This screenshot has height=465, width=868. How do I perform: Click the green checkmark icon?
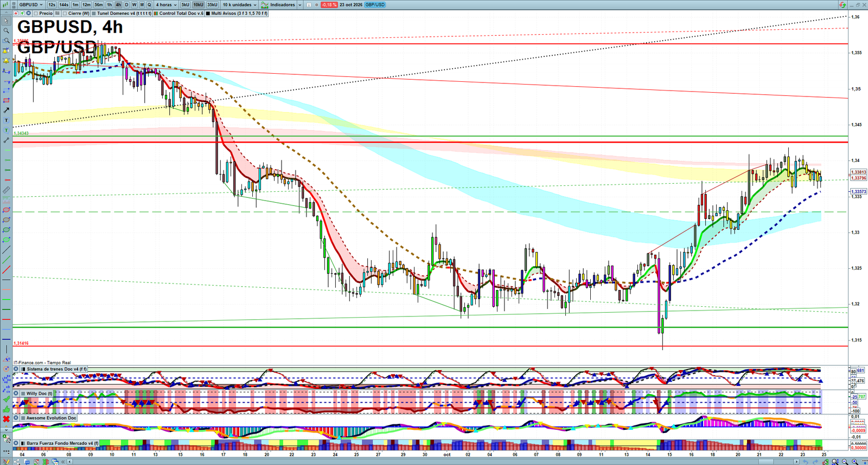tap(7, 399)
